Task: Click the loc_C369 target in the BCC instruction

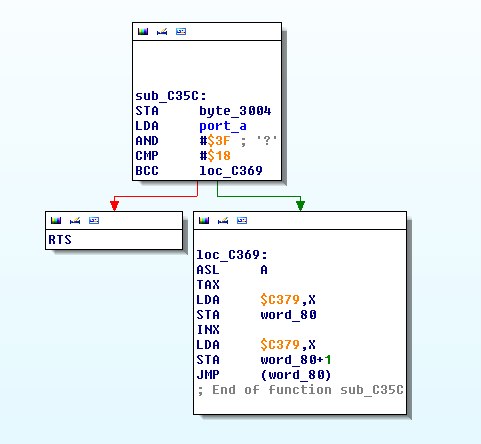Action: point(231,171)
